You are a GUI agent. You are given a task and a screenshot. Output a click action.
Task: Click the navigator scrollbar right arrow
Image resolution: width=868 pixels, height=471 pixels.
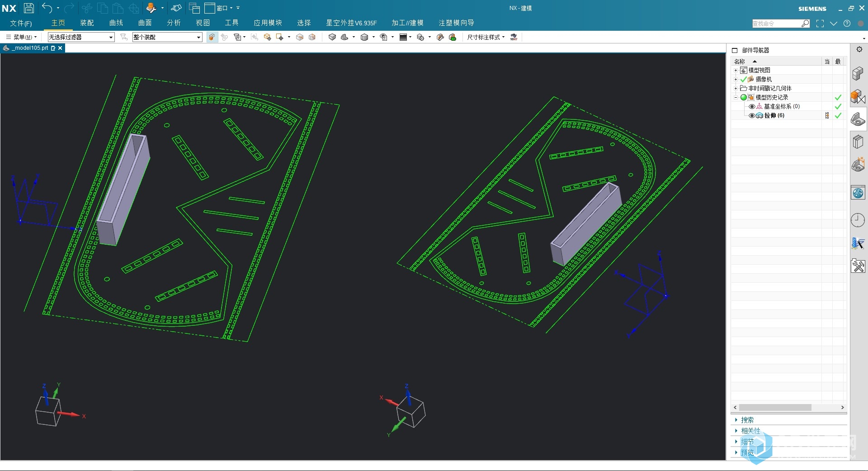tap(842, 408)
